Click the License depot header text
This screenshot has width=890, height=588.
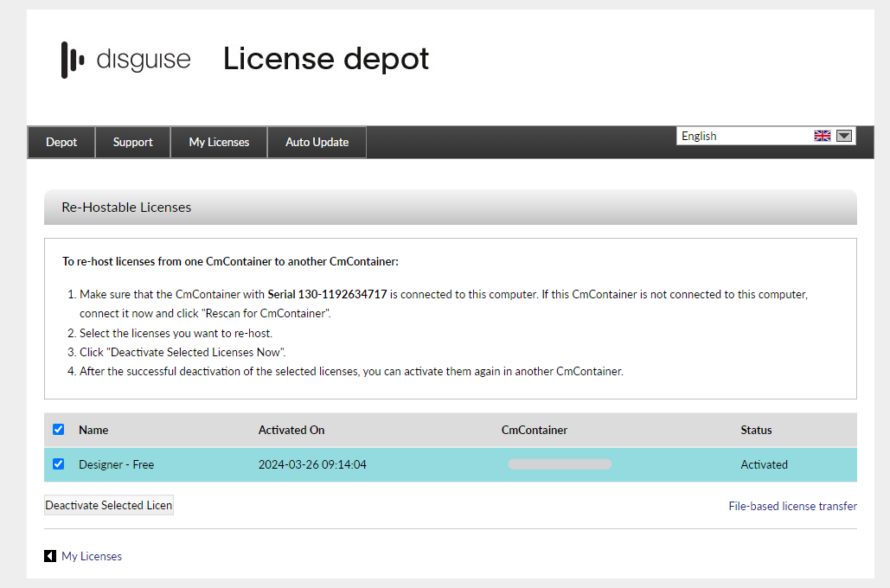(x=326, y=58)
